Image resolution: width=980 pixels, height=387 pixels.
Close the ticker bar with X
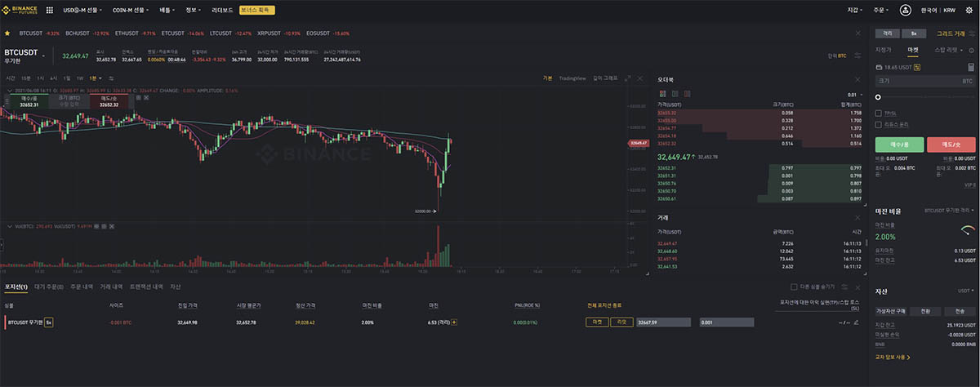(x=858, y=33)
